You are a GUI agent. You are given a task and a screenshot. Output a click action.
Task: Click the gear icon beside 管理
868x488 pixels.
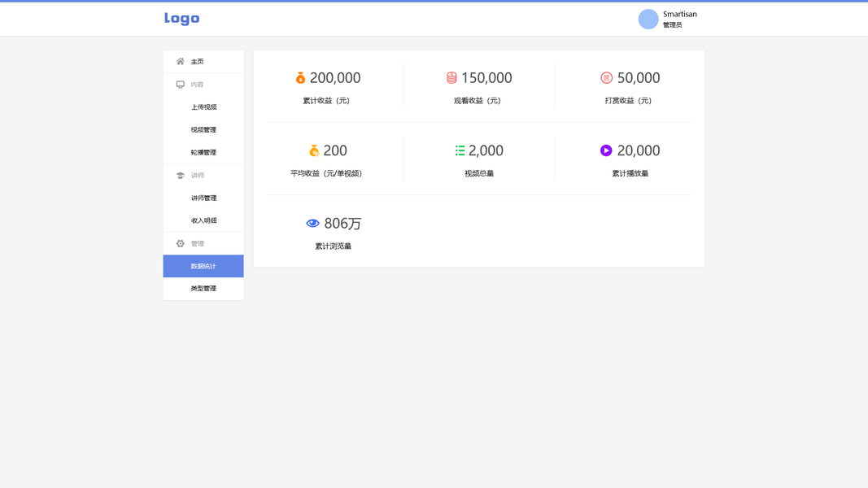[181, 244]
